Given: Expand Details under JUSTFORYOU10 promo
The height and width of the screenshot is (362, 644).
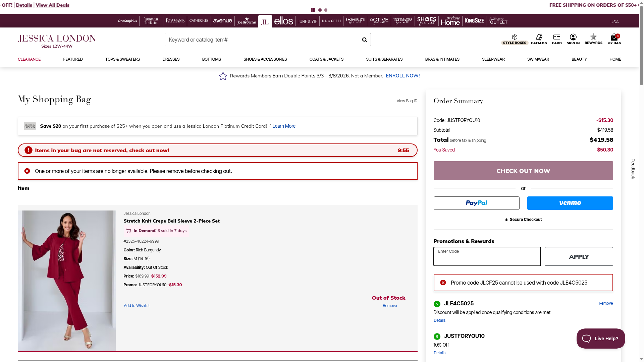Looking at the screenshot, I should pos(439,353).
